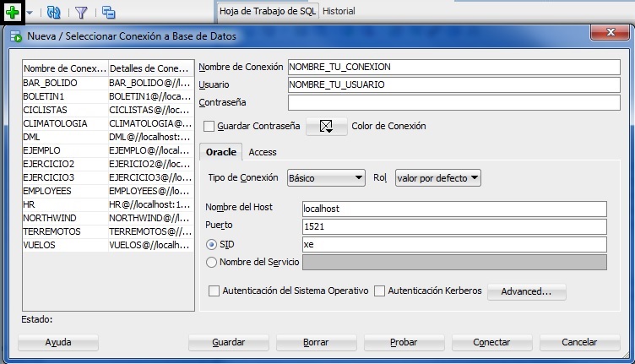The image size is (635, 364).
Task: Click the green plus new connection icon
Action: tap(13, 13)
